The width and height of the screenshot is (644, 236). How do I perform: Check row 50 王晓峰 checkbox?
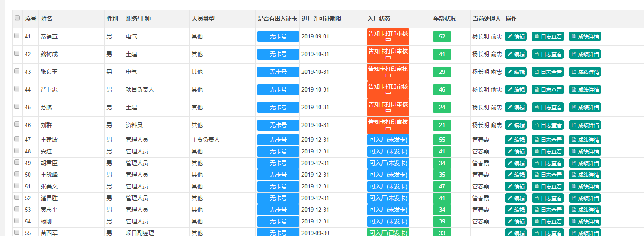[x=17, y=174]
